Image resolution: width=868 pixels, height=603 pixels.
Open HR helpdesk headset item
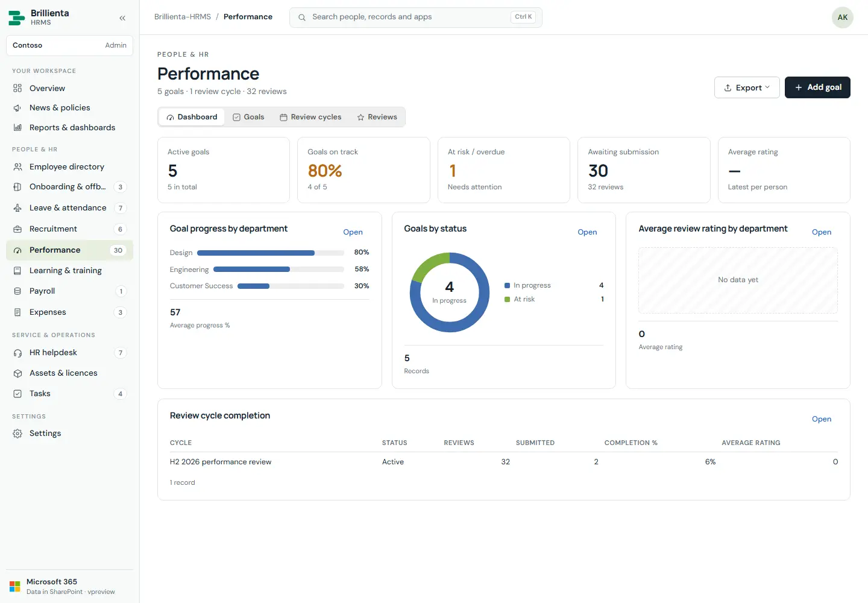(69, 352)
